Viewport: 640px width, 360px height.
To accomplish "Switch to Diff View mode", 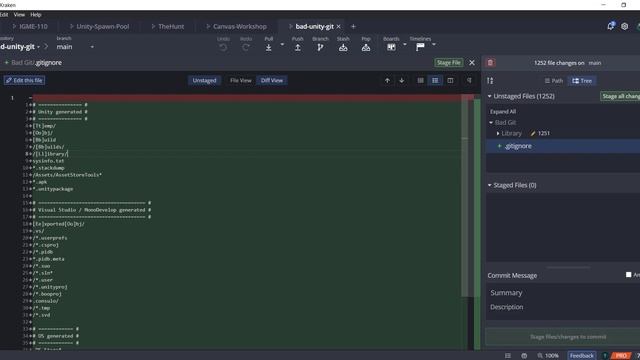I will [x=272, y=80].
